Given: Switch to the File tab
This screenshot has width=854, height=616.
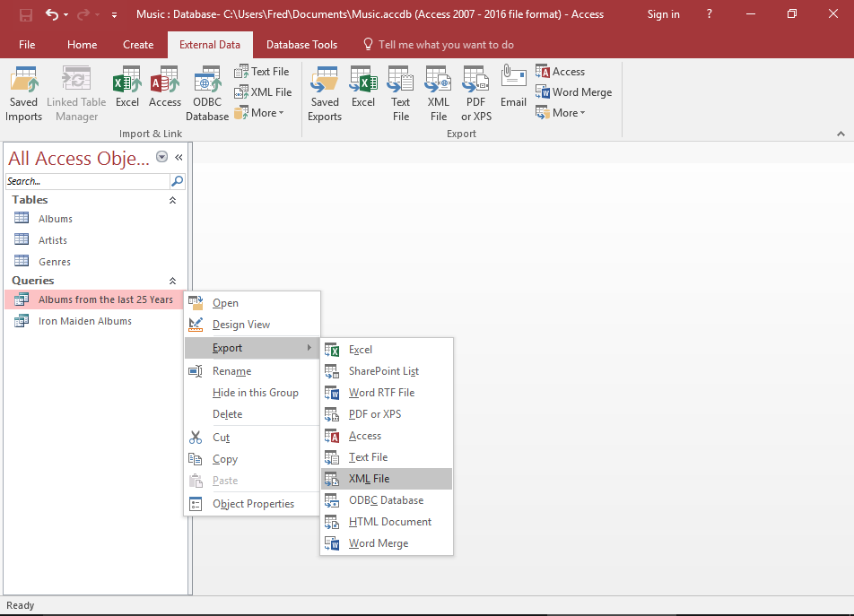Looking at the screenshot, I should pyautogui.click(x=27, y=45).
